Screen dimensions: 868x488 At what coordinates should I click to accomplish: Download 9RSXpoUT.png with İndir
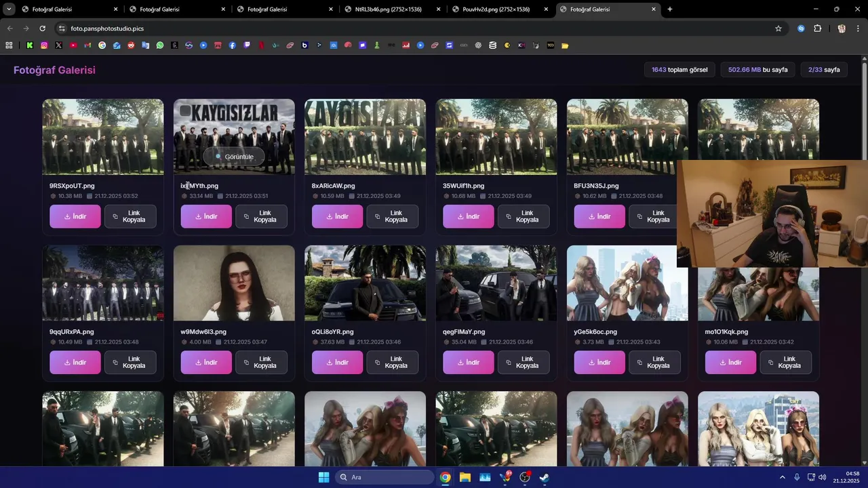(75, 217)
